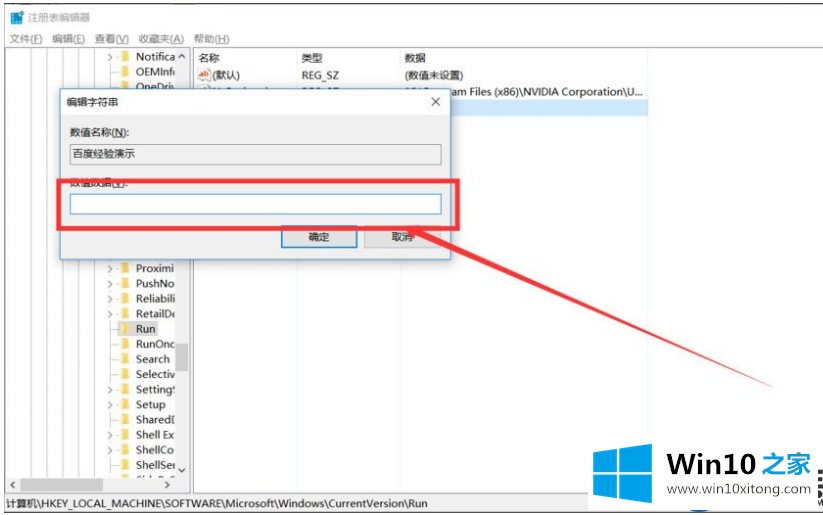
Task: Click the 取消 button in the dialog
Action: [x=402, y=237]
